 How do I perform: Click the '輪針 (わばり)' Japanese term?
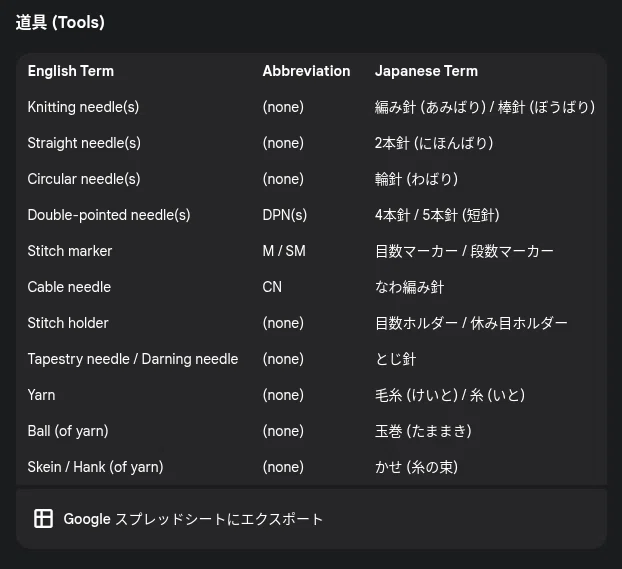[417, 179]
